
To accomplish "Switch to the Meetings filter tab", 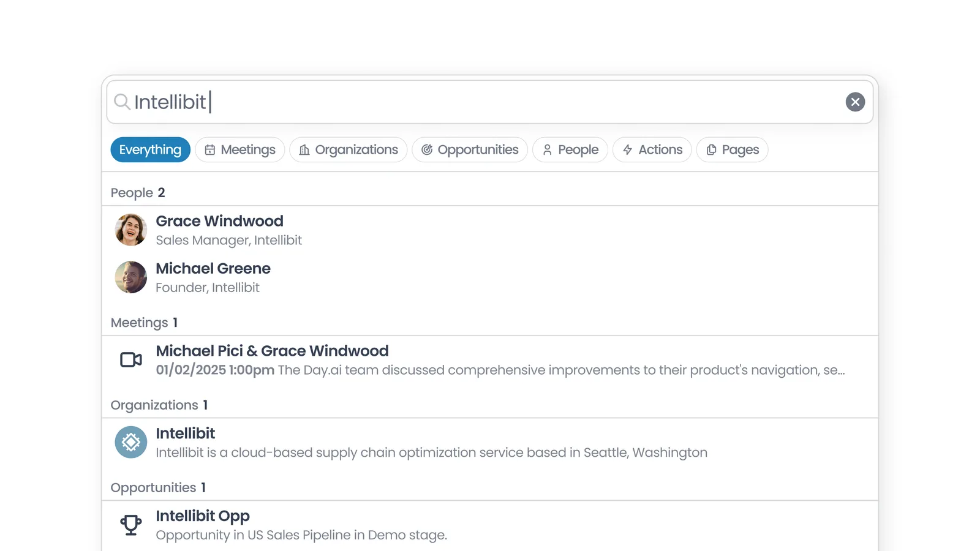I will click(240, 149).
